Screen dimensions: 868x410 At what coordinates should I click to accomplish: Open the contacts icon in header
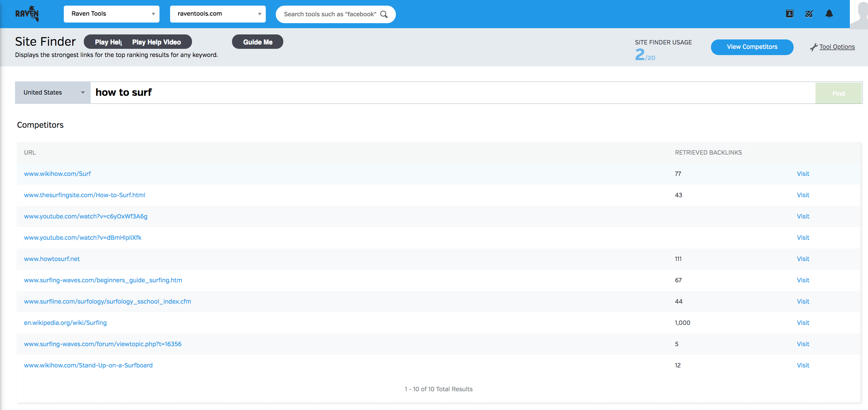click(x=790, y=14)
